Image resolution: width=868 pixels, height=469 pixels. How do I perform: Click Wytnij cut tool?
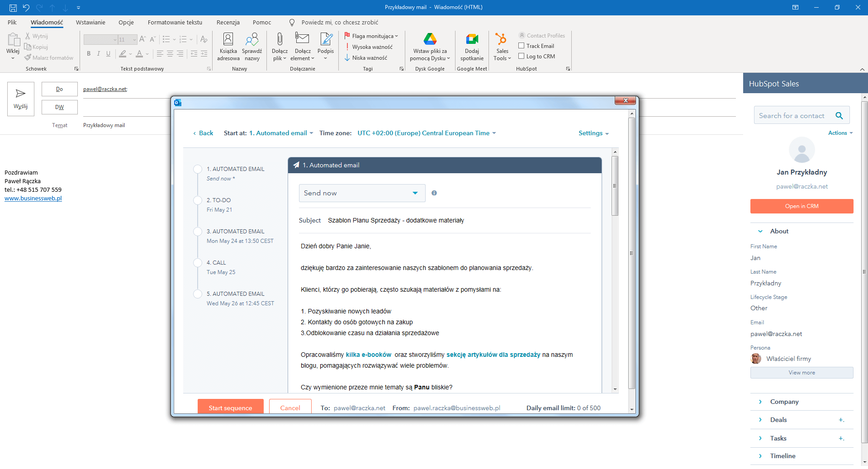[36, 36]
